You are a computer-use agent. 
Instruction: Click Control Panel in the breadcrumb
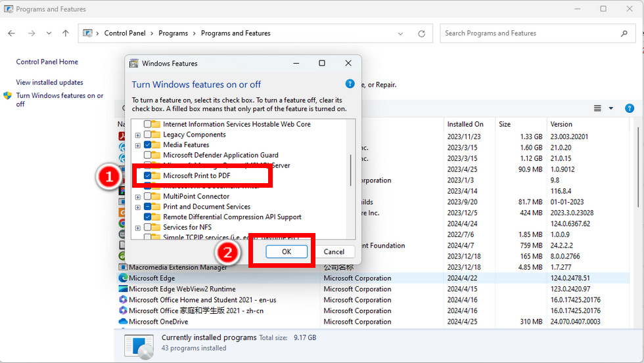125,33
